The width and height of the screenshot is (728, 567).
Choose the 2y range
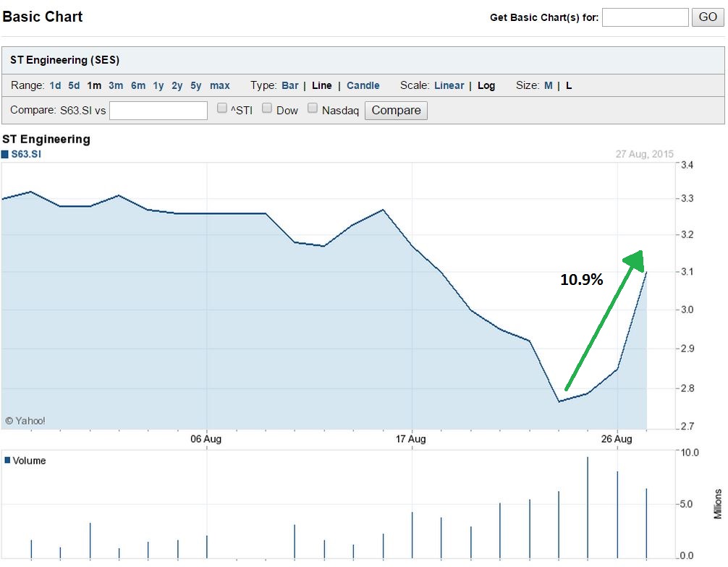tap(177, 86)
